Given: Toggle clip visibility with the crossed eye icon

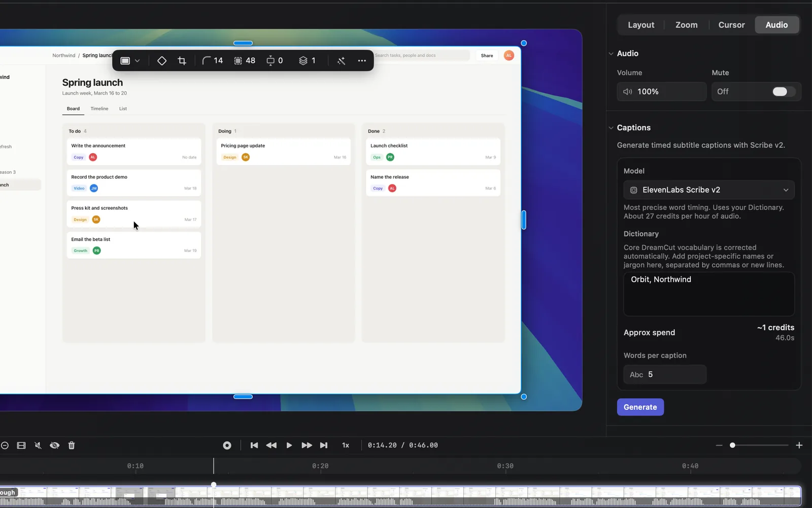Looking at the screenshot, I should click(54, 446).
